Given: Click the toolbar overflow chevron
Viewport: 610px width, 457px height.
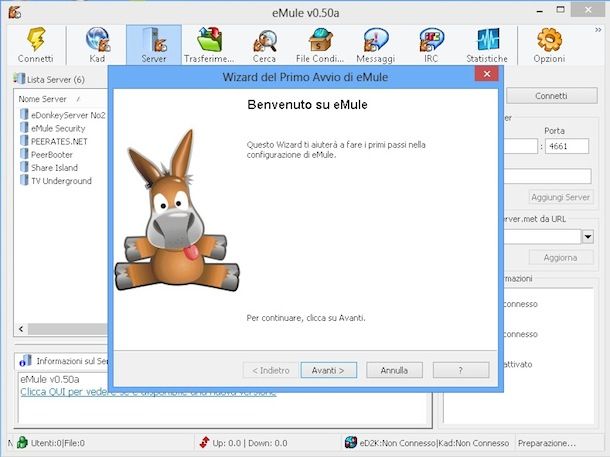Looking at the screenshot, I should click(598, 30).
